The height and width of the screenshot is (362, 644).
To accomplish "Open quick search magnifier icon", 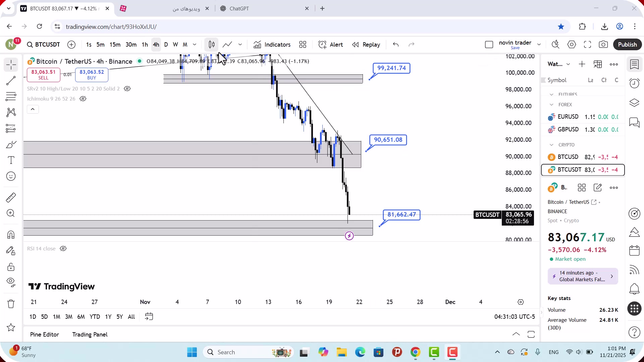I will pyautogui.click(x=556, y=45).
